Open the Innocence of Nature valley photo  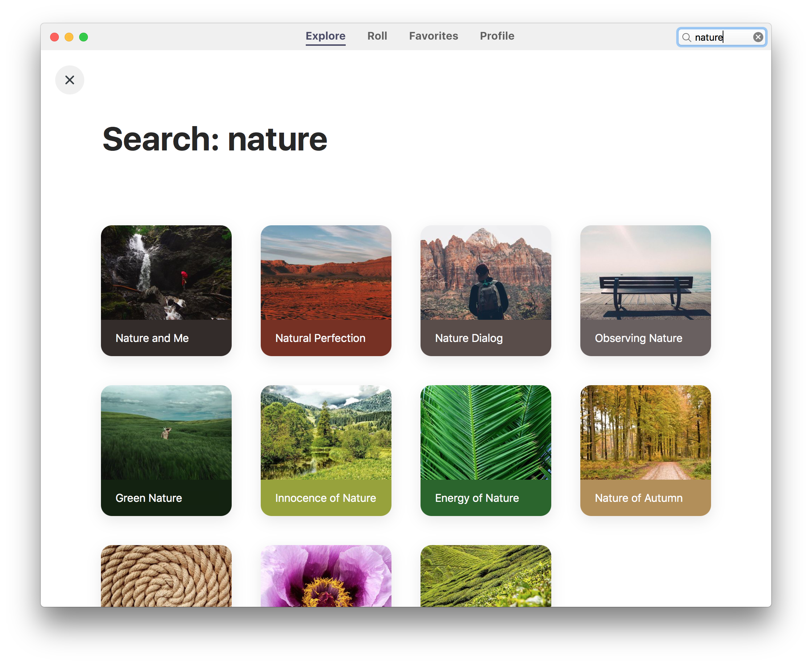pos(326,432)
